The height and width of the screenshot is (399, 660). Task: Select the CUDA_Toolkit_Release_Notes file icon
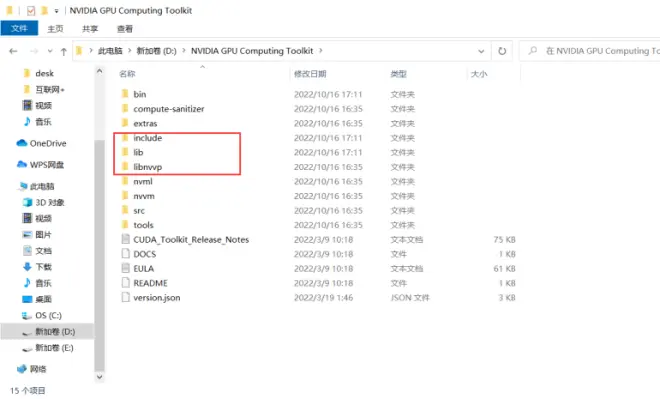125,239
